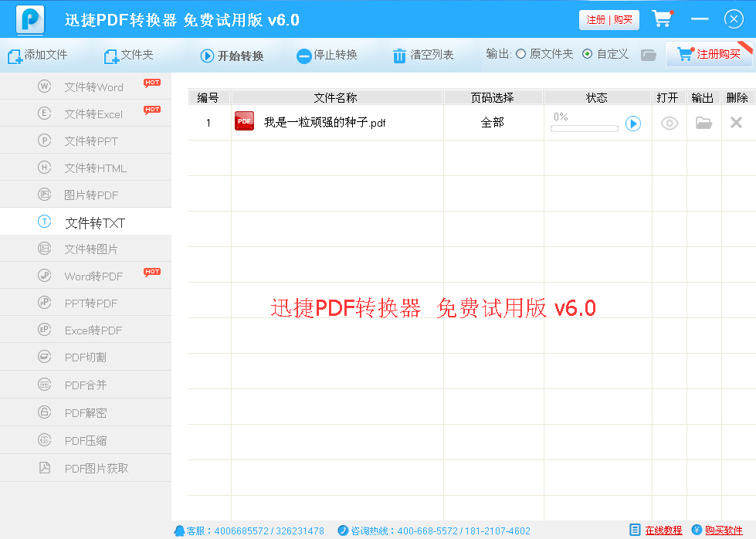Image resolution: width=756 pixels, height=539 pixels.
Task: Click the hotline number 400-668-5572
Action: click(427, 531)
